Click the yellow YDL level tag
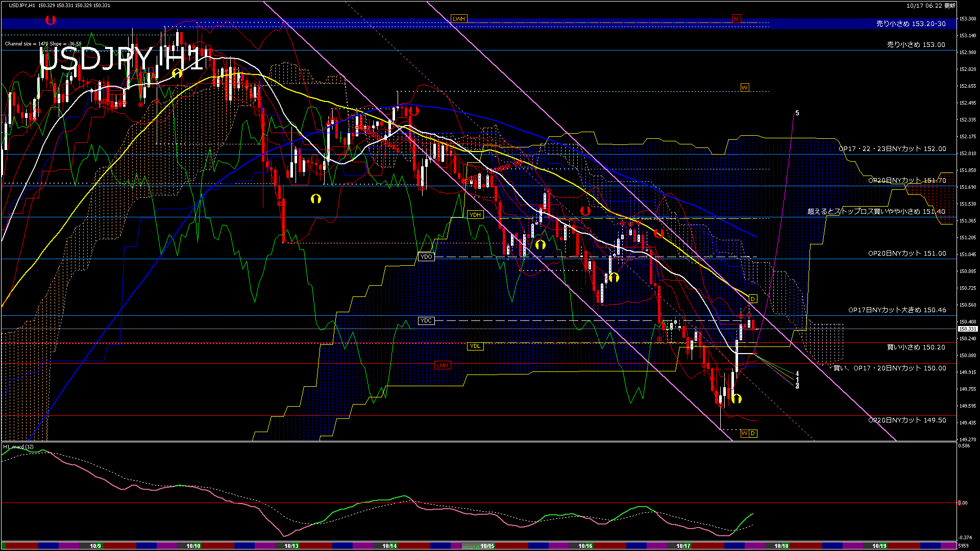Image resolution: width=980 pixels, height=551 pixels. click(475, 346)
